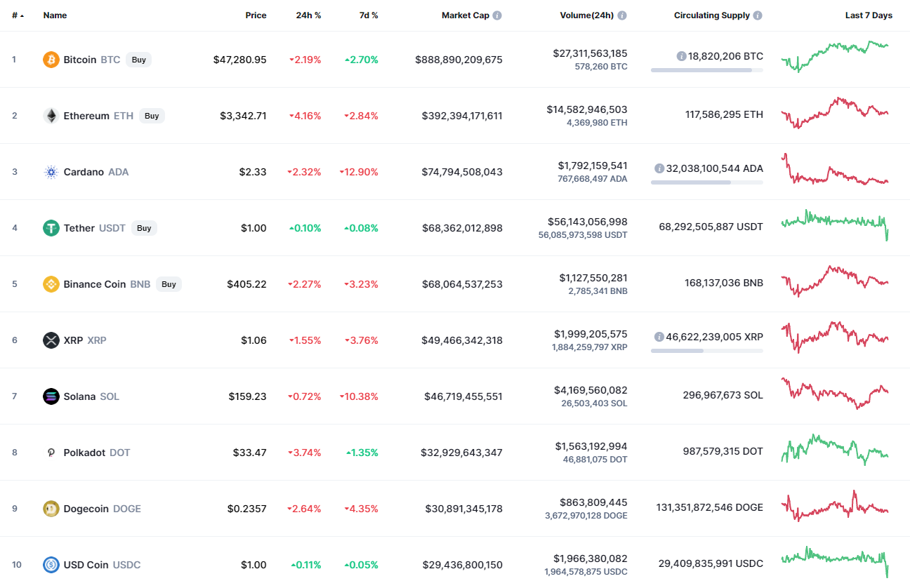
Task: Click Bitcoin circulating supply progress bar
Action: point(707,70)
